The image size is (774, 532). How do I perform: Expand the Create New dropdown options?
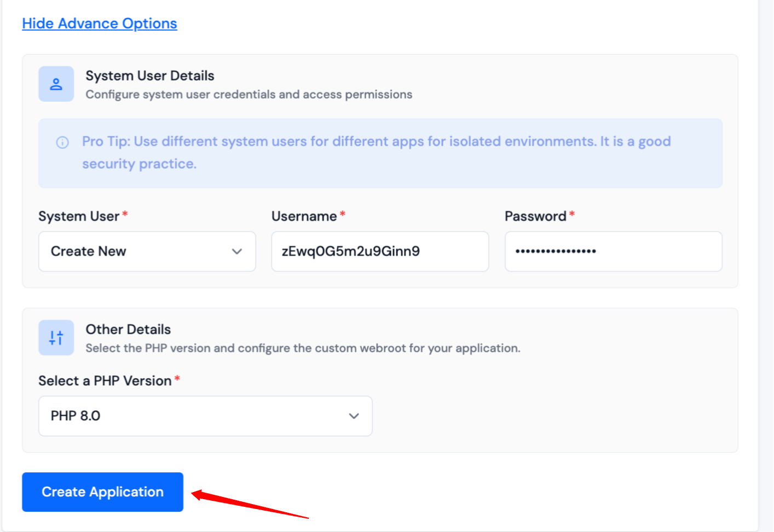tap(147, 251)
